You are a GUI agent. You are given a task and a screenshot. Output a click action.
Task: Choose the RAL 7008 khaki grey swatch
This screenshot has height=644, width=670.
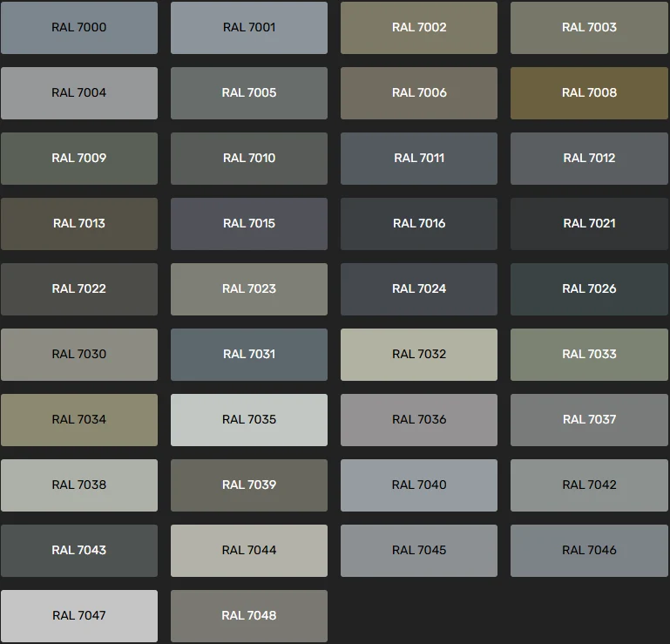coord(589,93)
